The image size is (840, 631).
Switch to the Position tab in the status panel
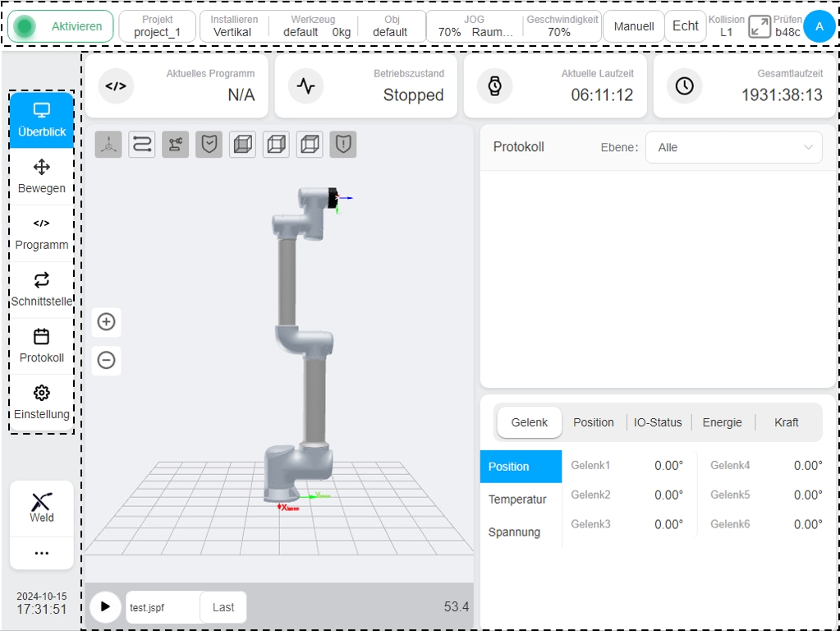coord(594,422)
